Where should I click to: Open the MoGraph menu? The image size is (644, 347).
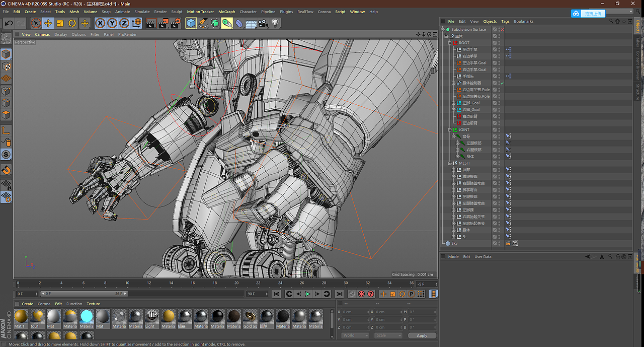click(x=226, y=12)
